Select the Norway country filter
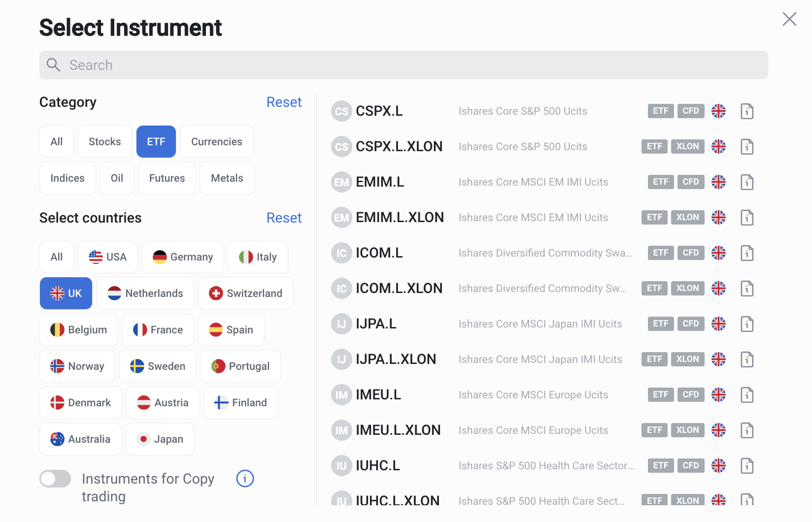The height and width of the screenshot is (522, 812). [x=77, y=366]
